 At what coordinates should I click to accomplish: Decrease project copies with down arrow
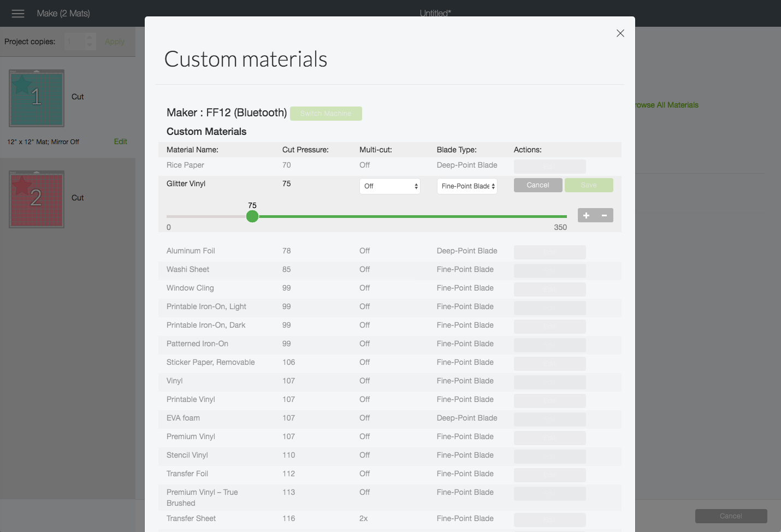pyautogui.click(x=90, y=45)
